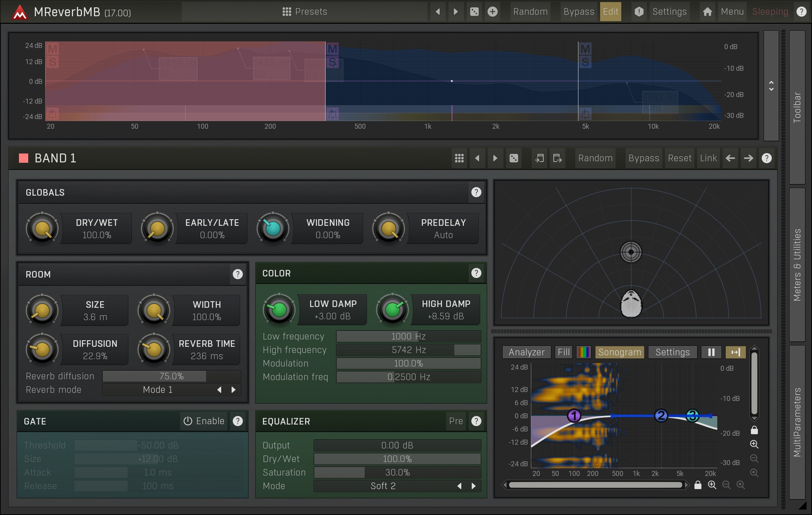The image size is (812, 515).
Task: Click the Band 1 Reset button
Action: point(679,158)
